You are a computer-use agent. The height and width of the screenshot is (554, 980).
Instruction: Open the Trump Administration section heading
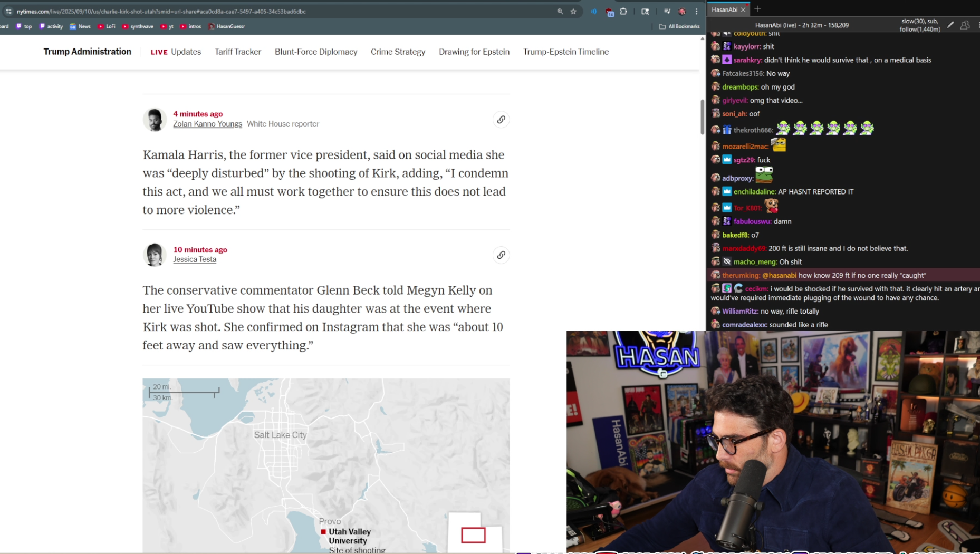88,52
